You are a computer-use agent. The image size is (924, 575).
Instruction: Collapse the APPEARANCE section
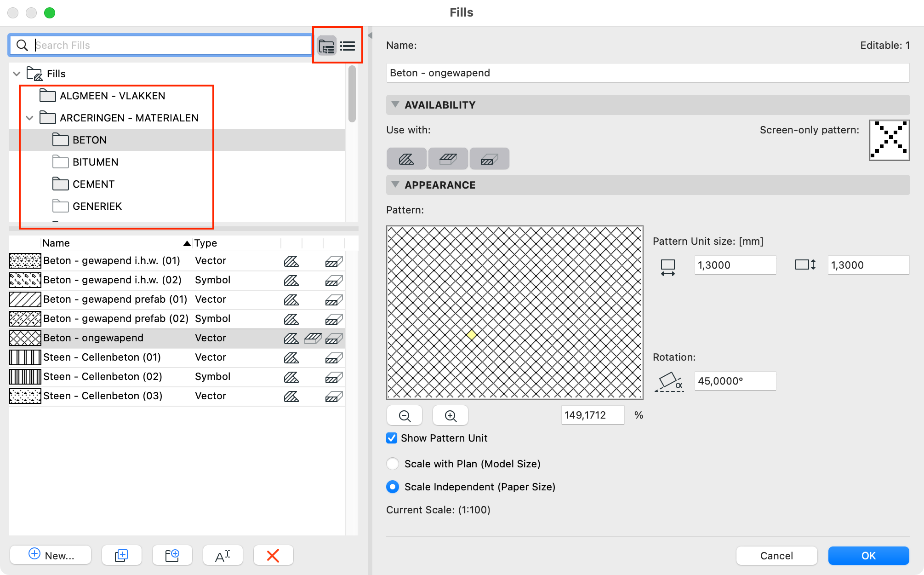point(395,184)
